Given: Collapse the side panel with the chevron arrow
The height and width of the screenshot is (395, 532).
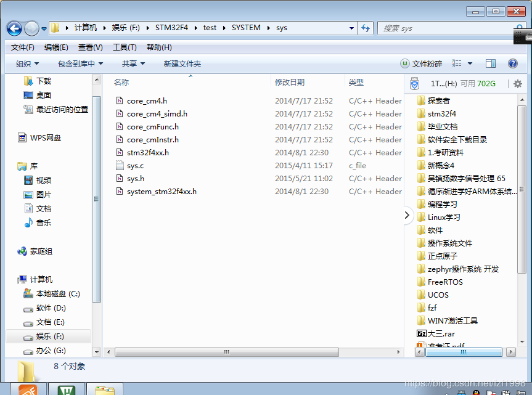Looking at the screenshot, I should coord(407,215).
